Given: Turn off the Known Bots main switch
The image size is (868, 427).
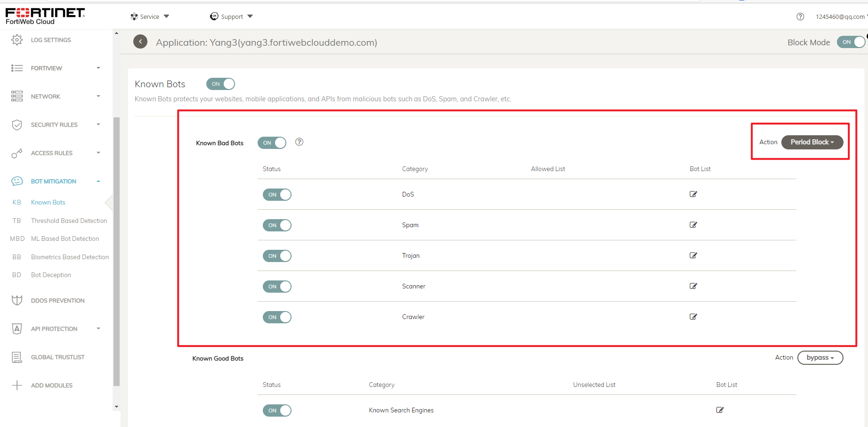Looking at the screenshot, I should point(220,84).
